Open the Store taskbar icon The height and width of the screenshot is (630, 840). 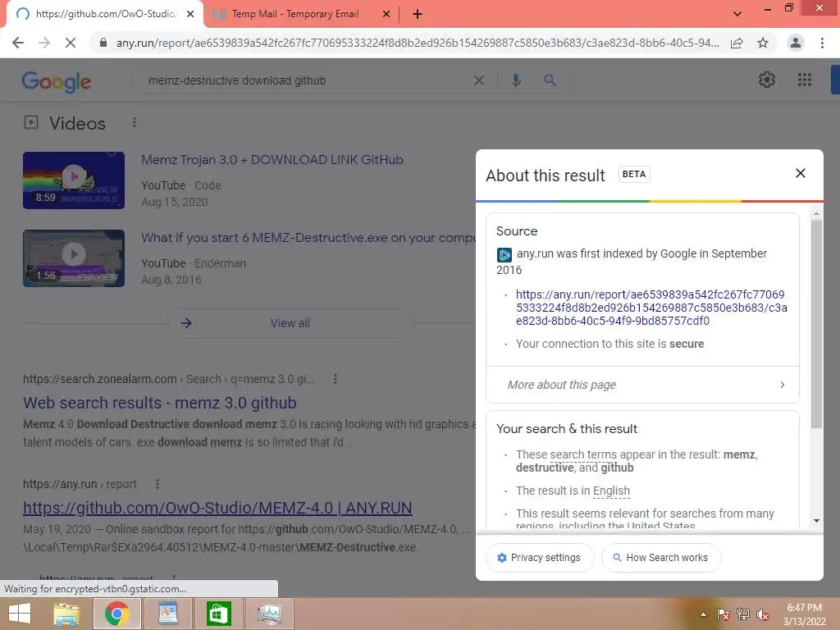218,614
